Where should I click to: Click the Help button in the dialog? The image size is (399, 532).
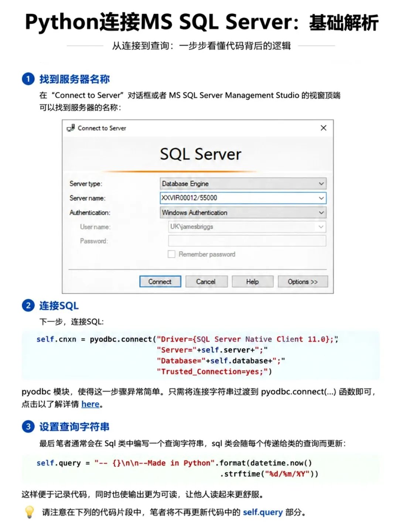[x=252, y=282]
